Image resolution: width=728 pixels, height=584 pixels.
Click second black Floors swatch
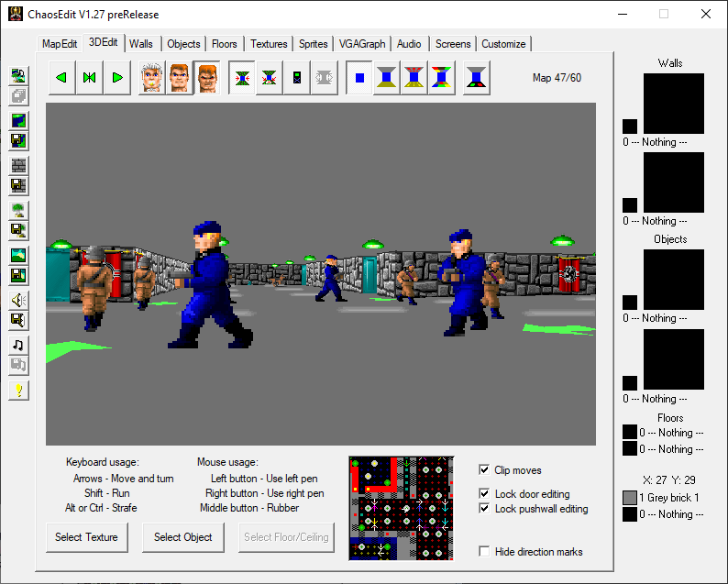(x=630, y=448)
